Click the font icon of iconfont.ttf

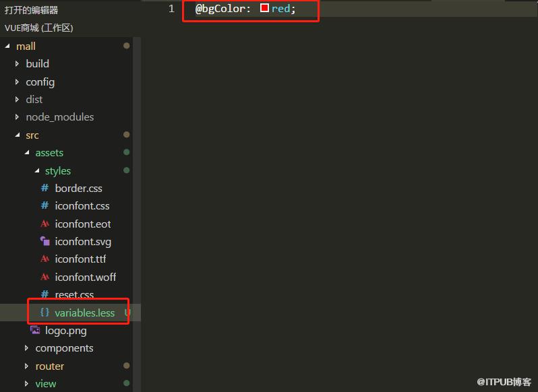point(44,259)
